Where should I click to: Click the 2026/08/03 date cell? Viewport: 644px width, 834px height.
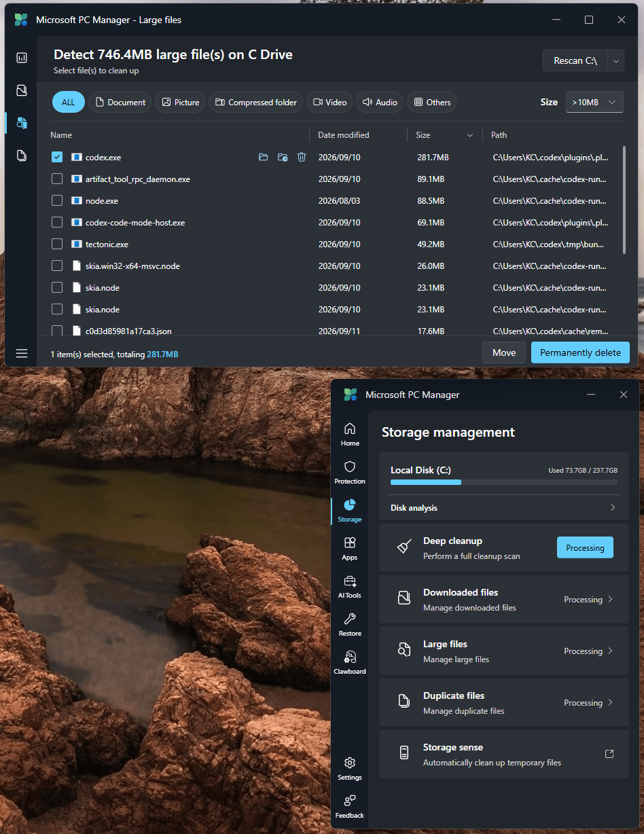[340, 201]
